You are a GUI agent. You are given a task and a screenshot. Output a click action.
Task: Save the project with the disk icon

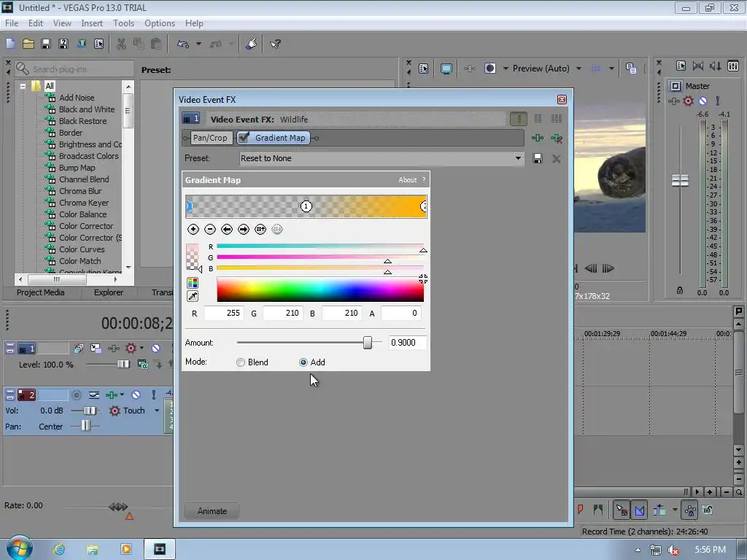point(46,44)
